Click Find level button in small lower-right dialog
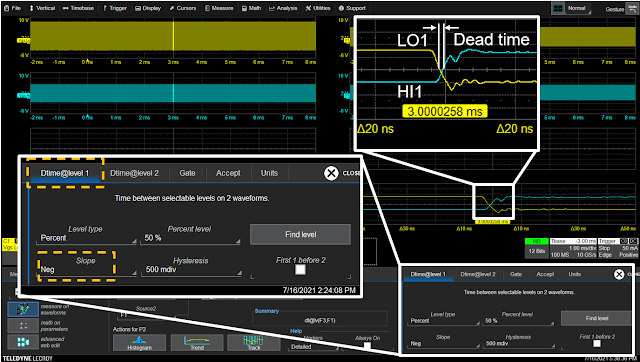This screenshot has width=640, height=362. pos(597,318)
